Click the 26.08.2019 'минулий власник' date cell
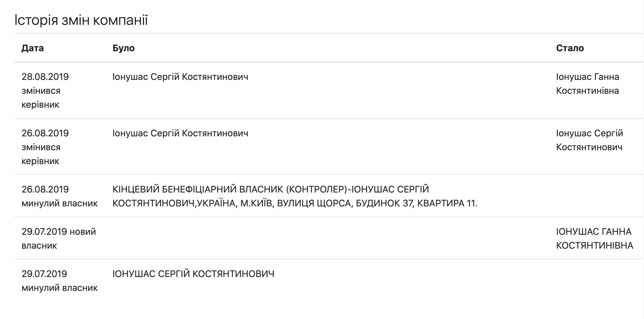Screen dimensions: 644x319 60,196
